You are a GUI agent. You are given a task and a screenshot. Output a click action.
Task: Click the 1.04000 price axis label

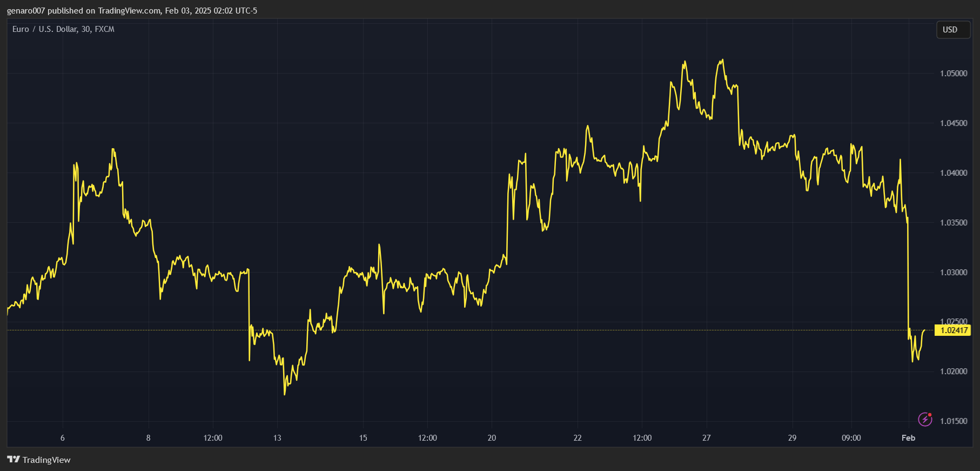click(954, 173)
